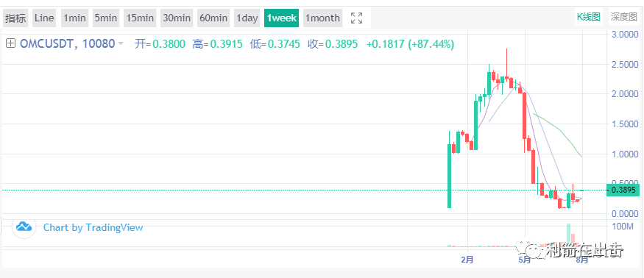Select the 1month interval

pos(323,18)
